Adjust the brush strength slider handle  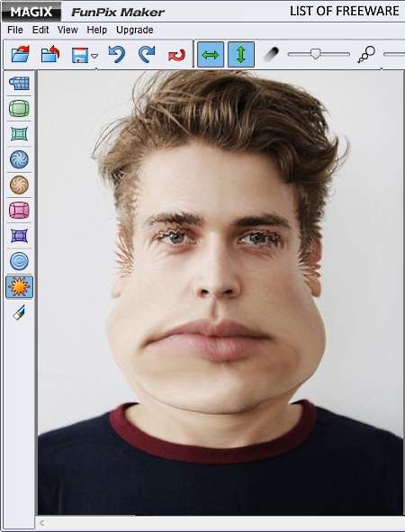[316, 54]
